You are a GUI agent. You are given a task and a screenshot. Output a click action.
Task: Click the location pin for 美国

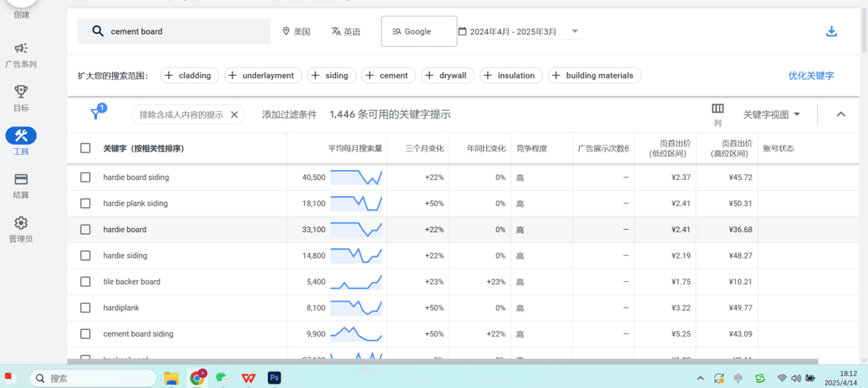tap(286, 31)
